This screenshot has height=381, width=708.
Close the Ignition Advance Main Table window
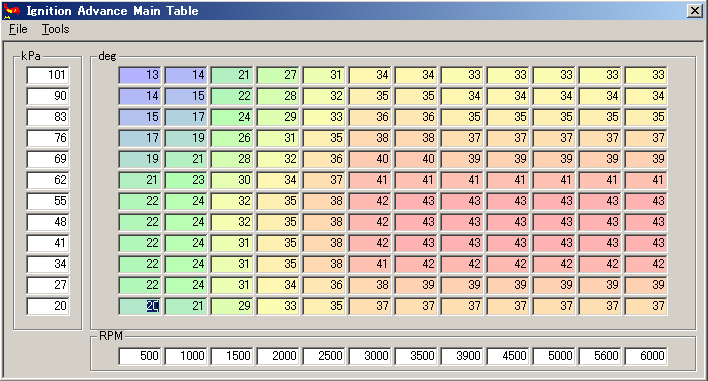tap(695, 11)
